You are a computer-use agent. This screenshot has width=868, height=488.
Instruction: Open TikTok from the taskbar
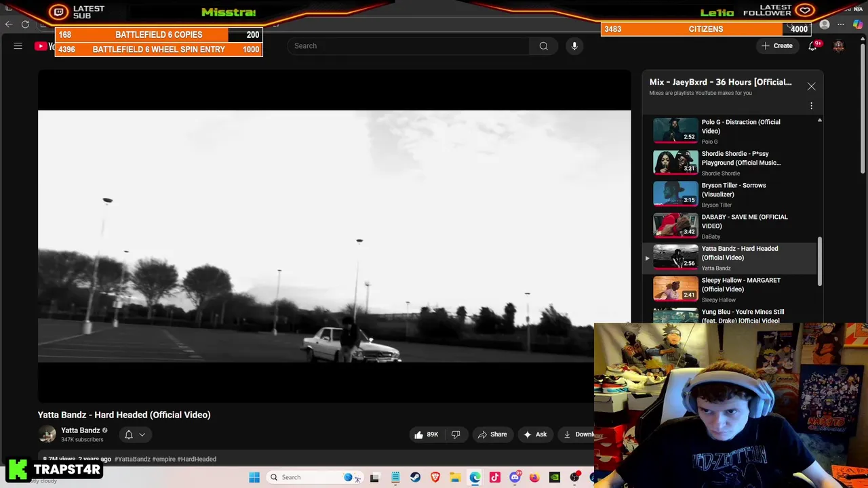(495, 477)
